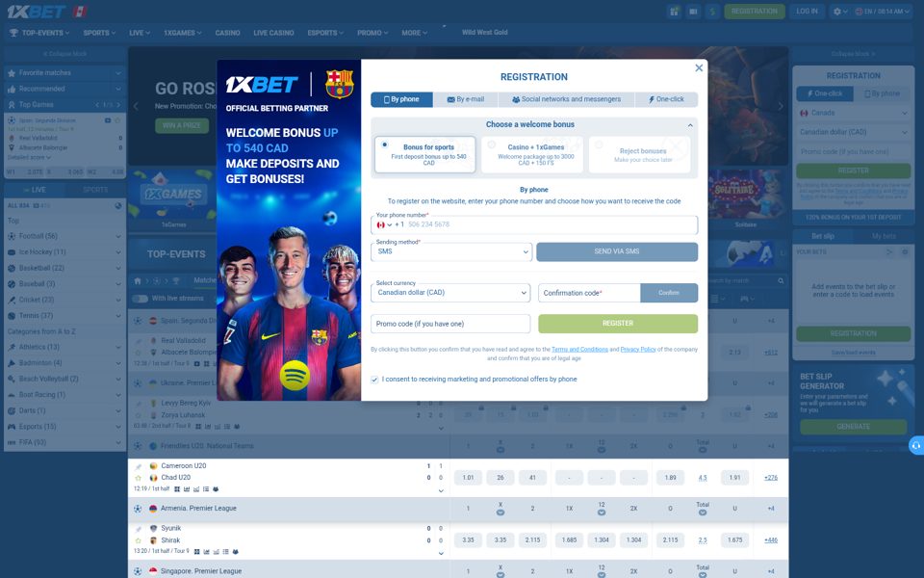The height and width of the screenshot is (578, 924).
Task: Go to previous banner slide arrow
Action: (x=136, y=107)
